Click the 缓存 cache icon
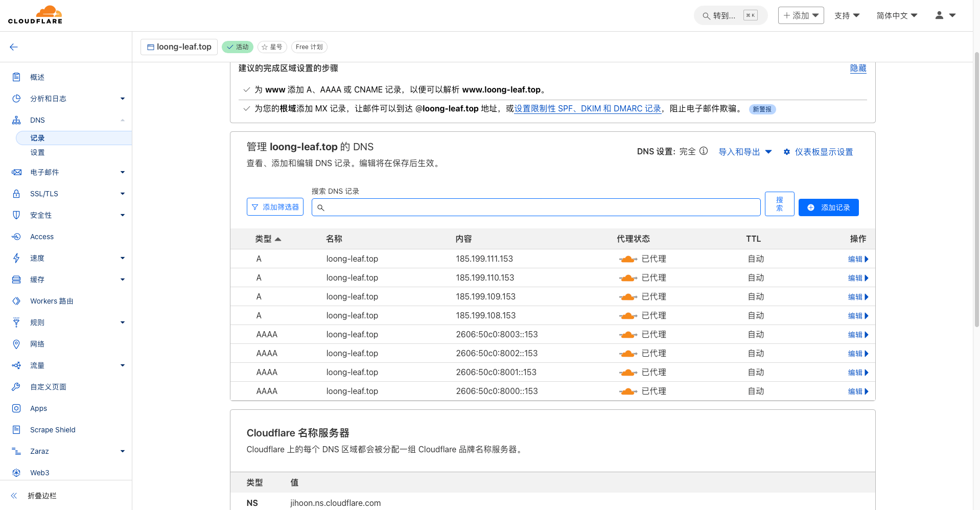The height and width of the screenshot is (510, 980). click(16, 280)
